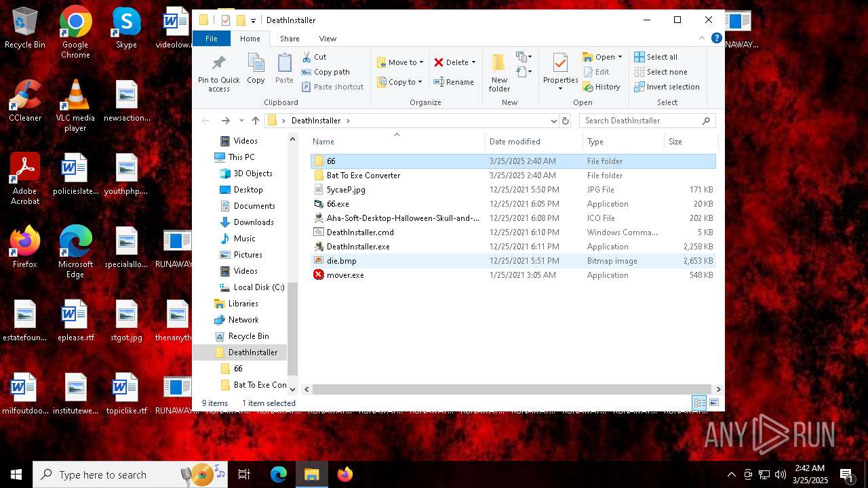Image resolution: width=868 pixels, height=488 pixels.
Task: Click Pin to Quick access icon
Action: (218, 73)
